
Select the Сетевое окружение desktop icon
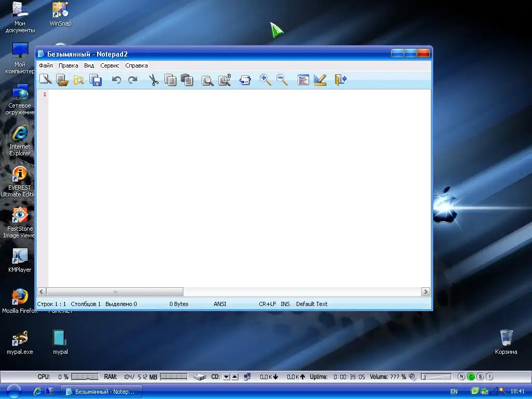tap(20, 99)
